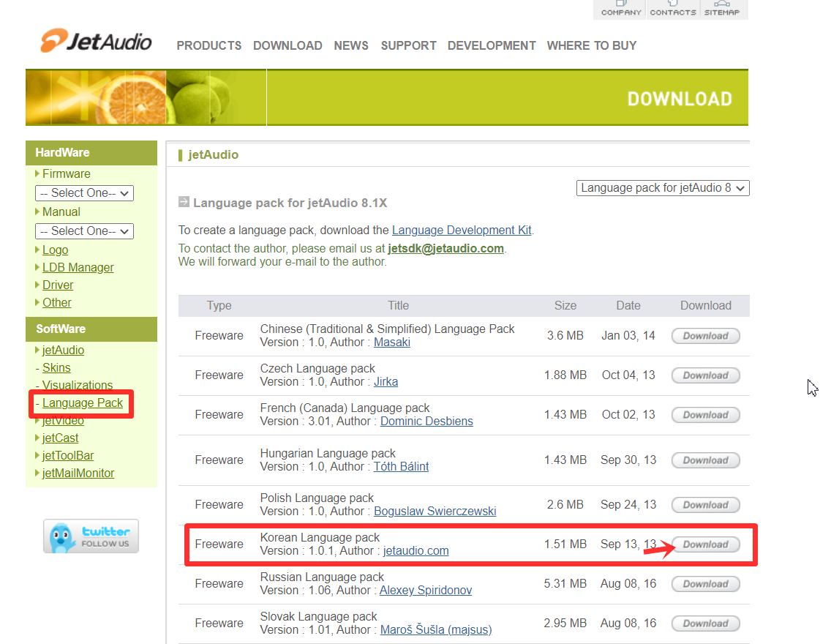Open the Where To Buy menu
831x644 pixels.
coord(592,45)
